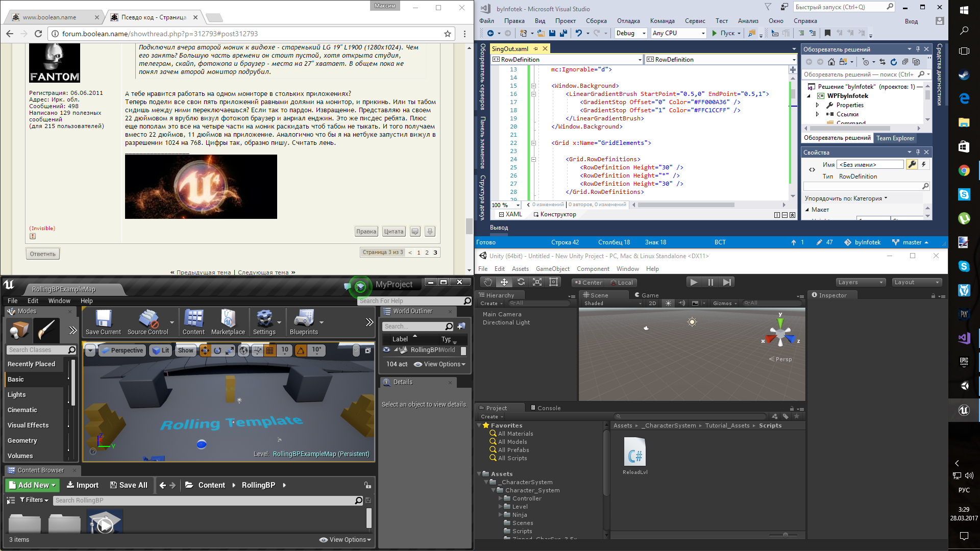Screen dimensions: 980x551
Task: Toggle RollingBPWorld visibility eye
Action: [386, 350]
